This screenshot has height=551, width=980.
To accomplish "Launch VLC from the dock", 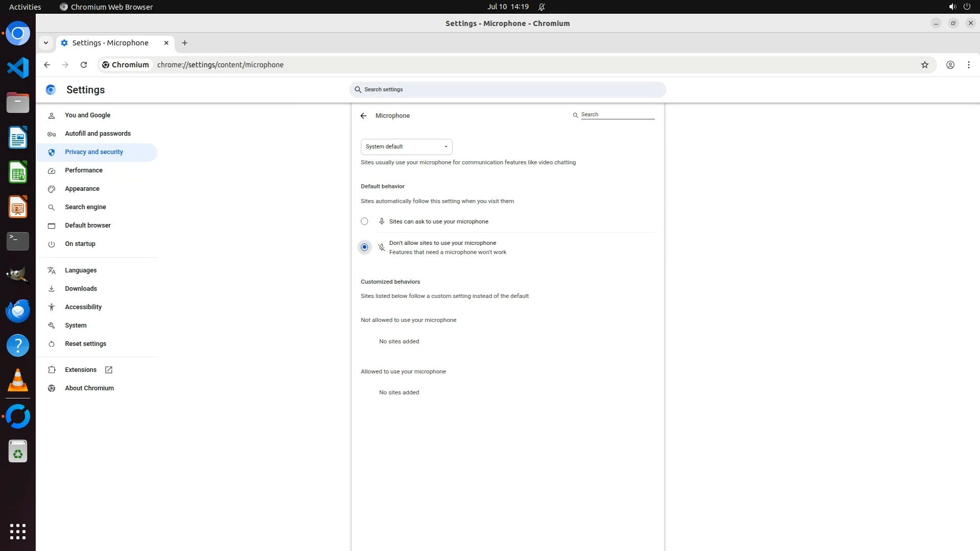I will [18, 380].
